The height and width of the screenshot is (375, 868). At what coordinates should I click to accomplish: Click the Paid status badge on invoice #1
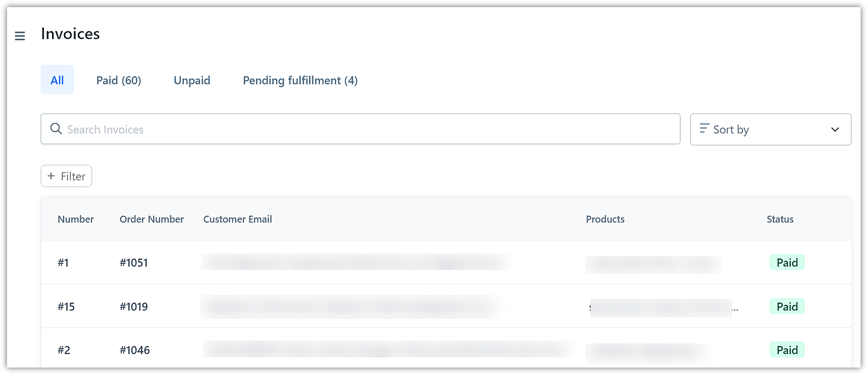click(787, 262)
